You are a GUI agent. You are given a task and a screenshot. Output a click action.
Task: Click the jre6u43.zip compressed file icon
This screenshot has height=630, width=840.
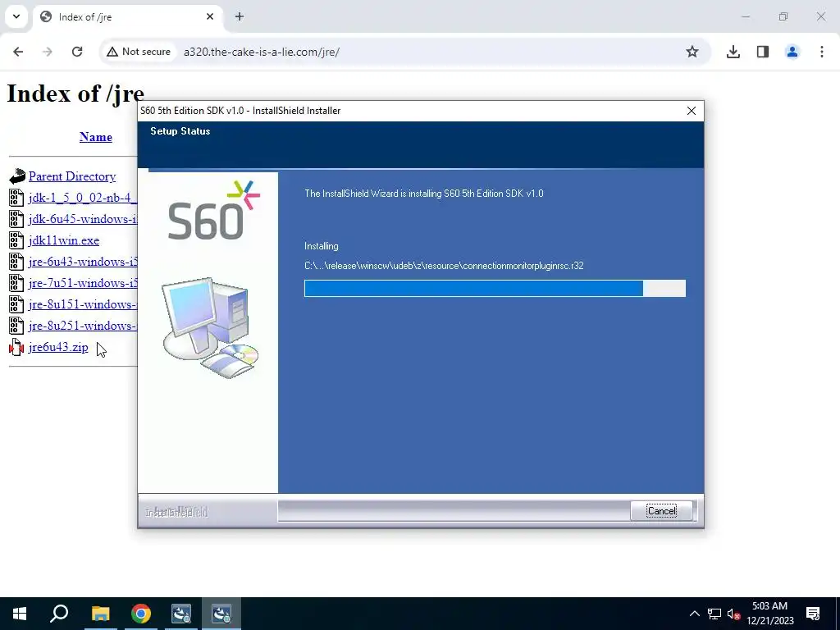coord(16,347)
